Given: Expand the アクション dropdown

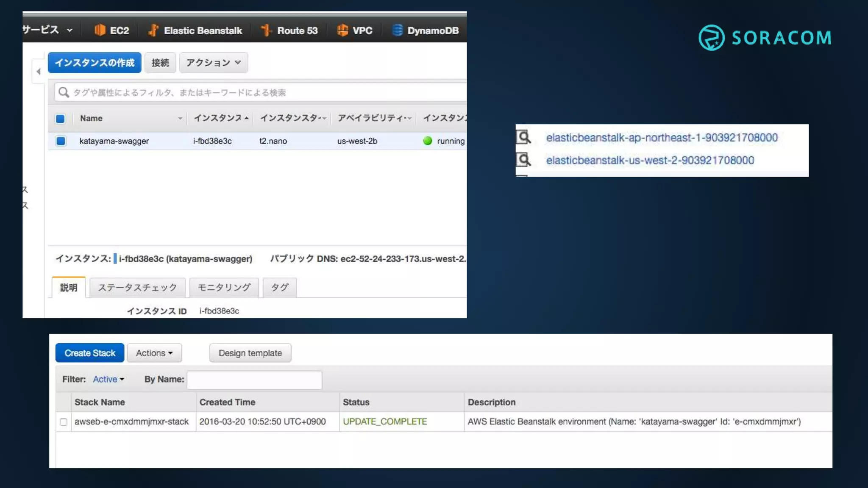Looking at the screenshot, I should [213, 63].
